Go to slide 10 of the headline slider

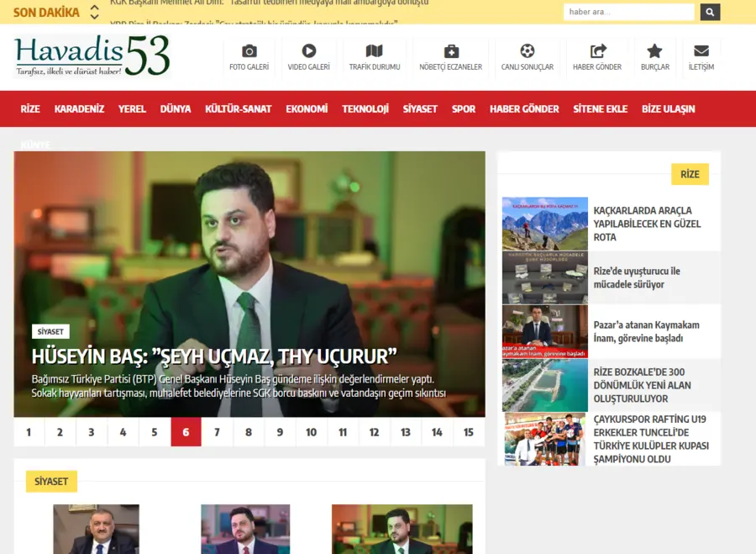click(312, 432)
